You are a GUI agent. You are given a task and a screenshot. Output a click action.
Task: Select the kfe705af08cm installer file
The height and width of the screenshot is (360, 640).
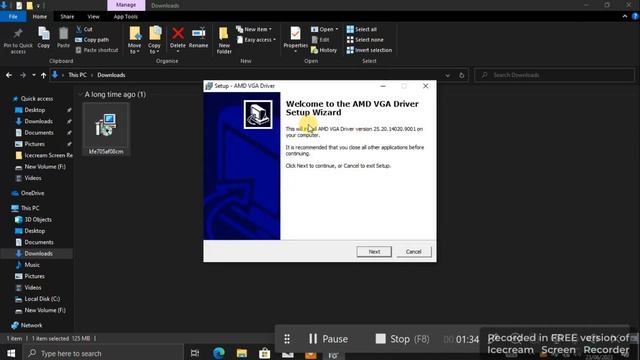click(106, 129)
